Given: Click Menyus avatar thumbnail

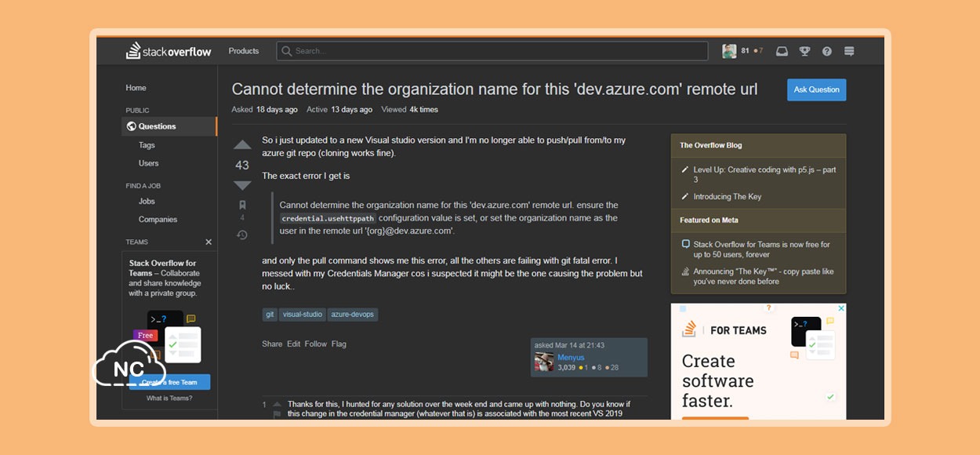Looking at the screenshot, I should click(x=544, y=362).
